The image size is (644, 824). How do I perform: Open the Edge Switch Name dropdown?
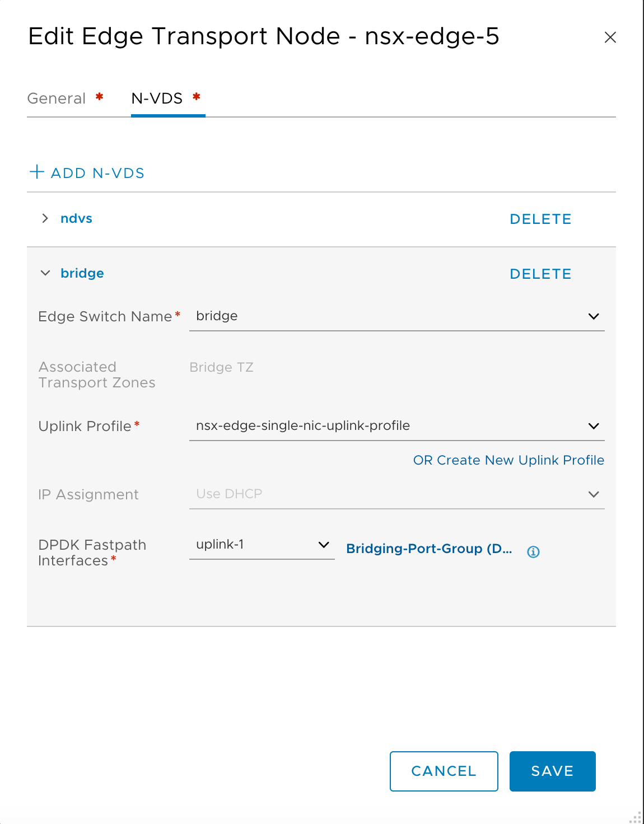[x=594, y=316]
